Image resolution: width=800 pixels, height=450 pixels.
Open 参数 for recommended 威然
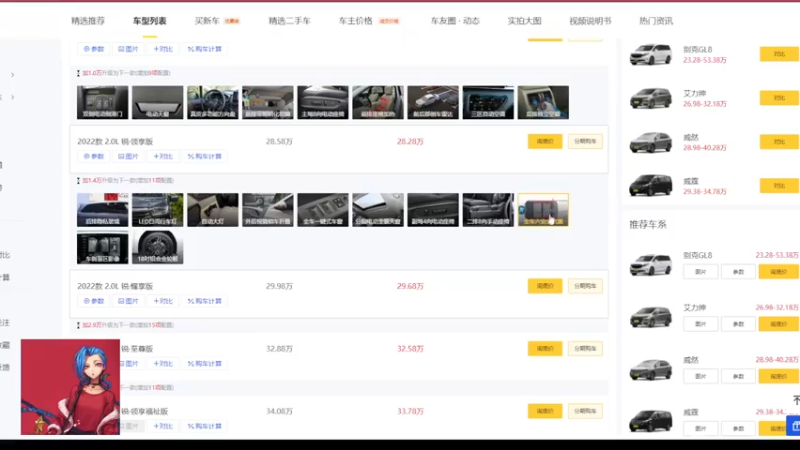point(738,376)
